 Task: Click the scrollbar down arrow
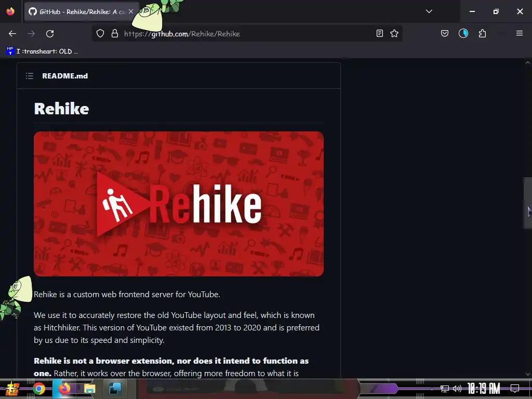point(528,374)
